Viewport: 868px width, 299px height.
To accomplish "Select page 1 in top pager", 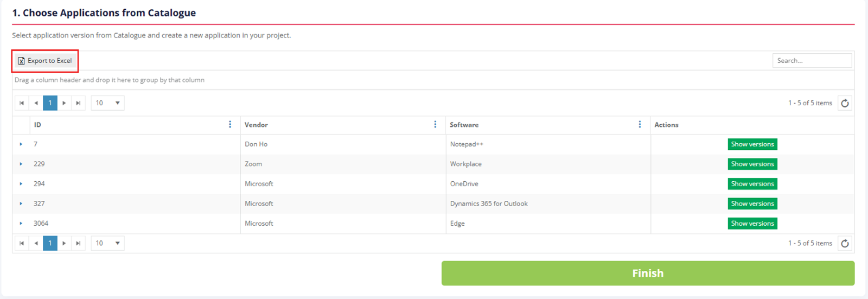I will coord(50,103).
